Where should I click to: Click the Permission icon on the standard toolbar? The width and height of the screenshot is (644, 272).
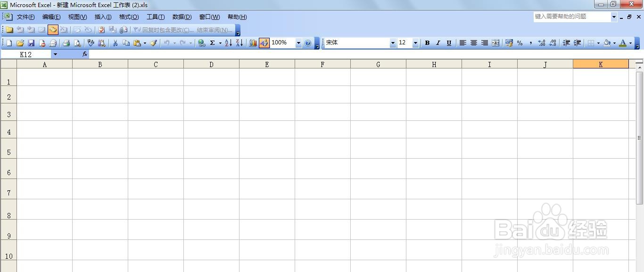click(42, 43)
